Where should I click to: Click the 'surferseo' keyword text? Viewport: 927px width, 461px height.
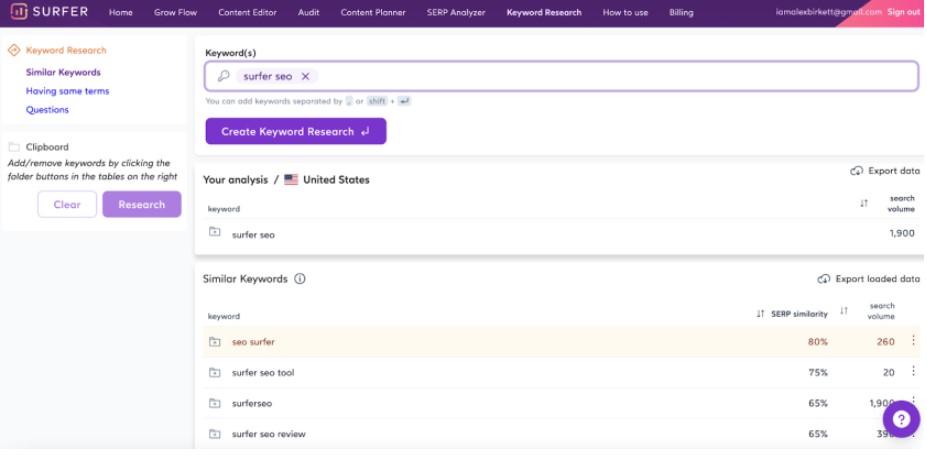(x=252, y=404)
